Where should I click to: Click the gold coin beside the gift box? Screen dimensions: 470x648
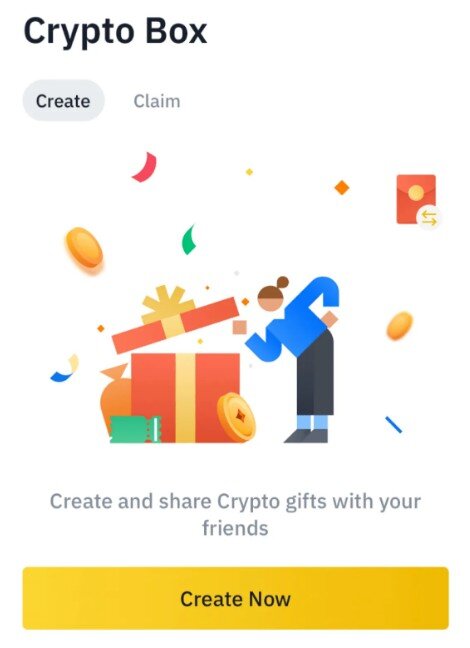coord(236,417)
